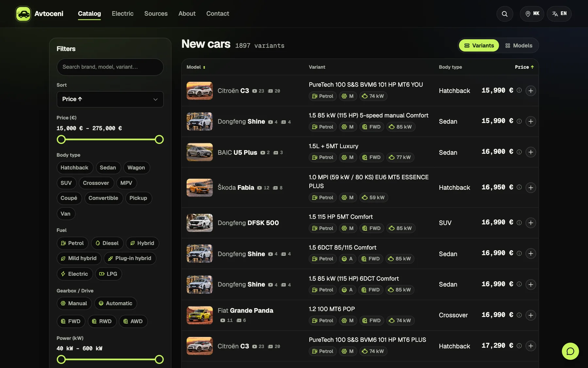Click the maximum power slider handle
This screenshot has width=588, height=368.
159,359
